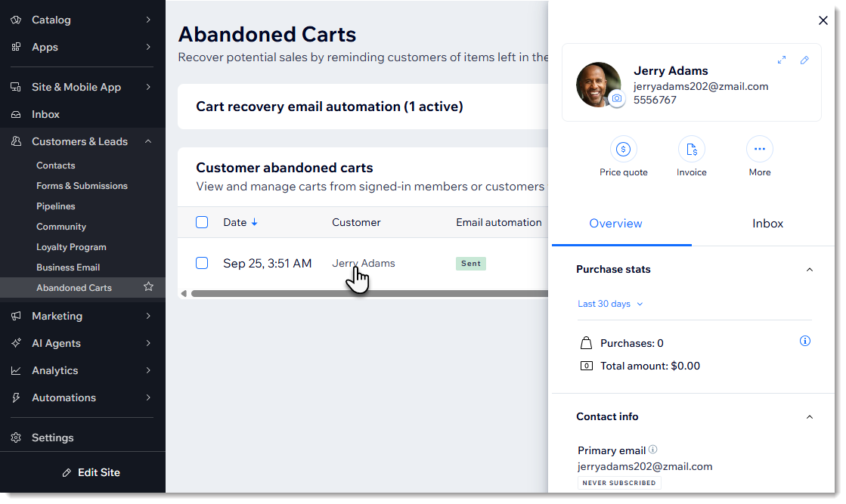Open the Last 30 days dropdown

(610, 304)
